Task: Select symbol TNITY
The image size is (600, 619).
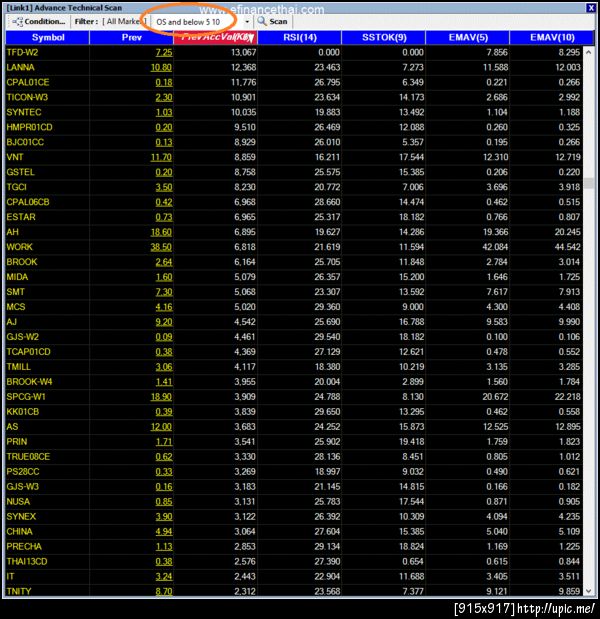Action: [19, 591]
